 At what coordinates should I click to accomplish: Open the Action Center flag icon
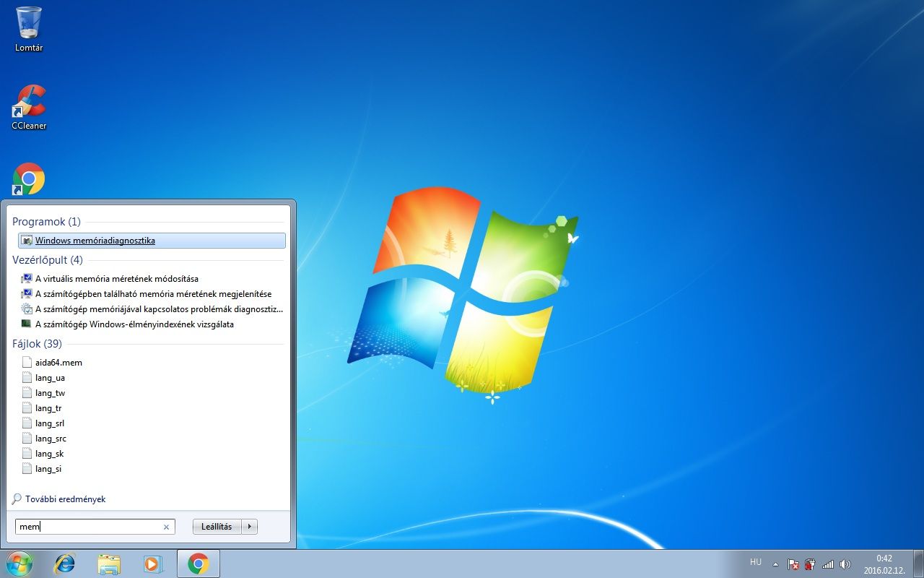793,564
